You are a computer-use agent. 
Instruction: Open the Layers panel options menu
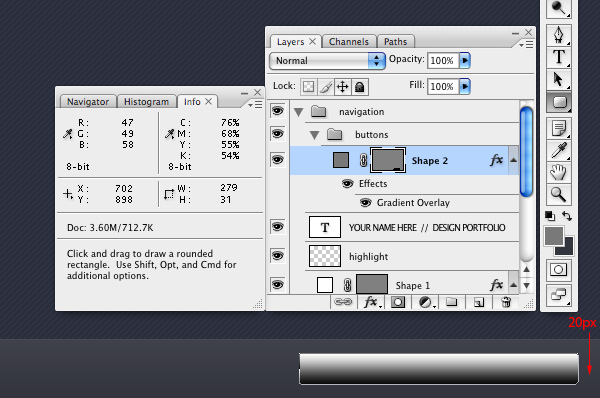pos(527,45)
